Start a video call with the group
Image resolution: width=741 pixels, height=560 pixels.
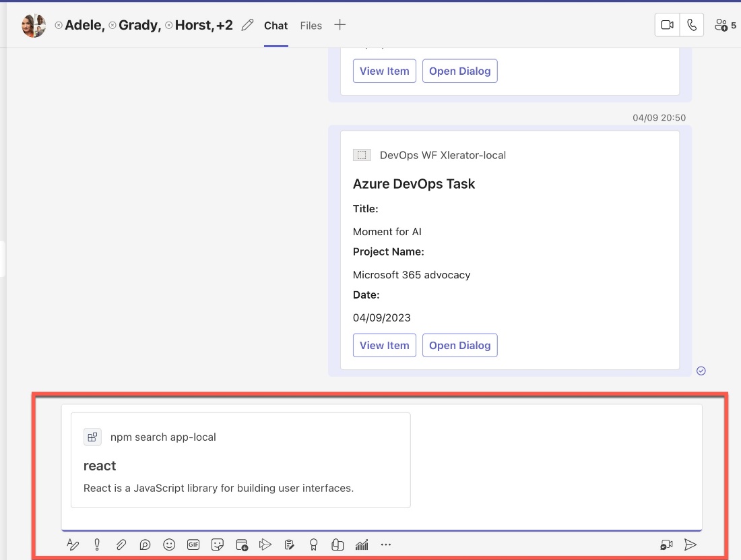coord(667,24)
